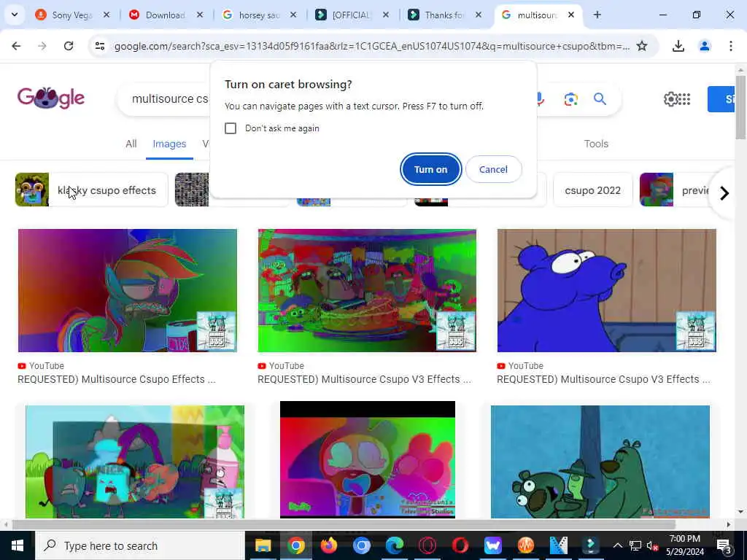Click the Google doodle logo
This screenshot has height=560, width=747.
pos(51,98)
